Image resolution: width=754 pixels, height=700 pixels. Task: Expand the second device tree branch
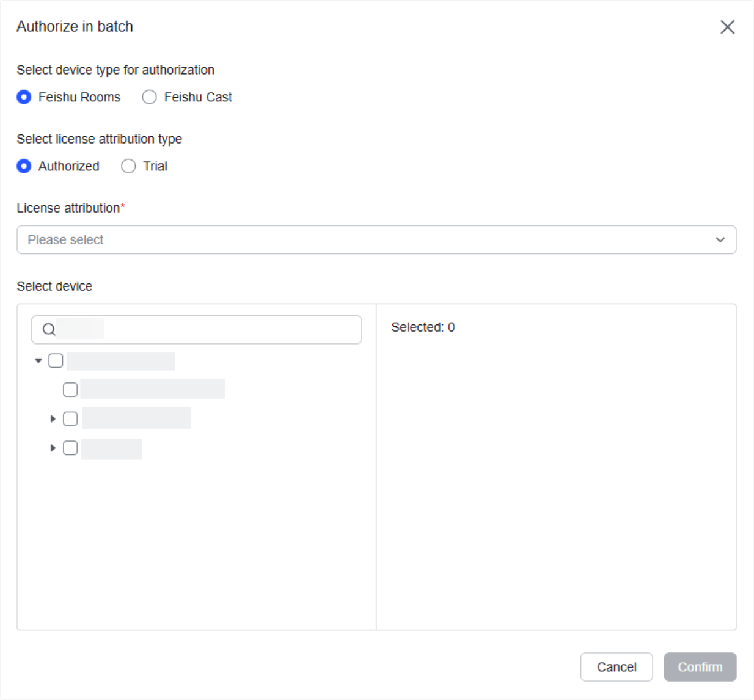52,418
